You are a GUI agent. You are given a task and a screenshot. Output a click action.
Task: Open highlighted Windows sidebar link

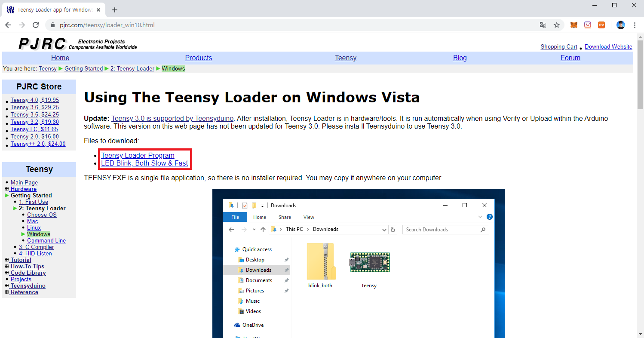39,234
